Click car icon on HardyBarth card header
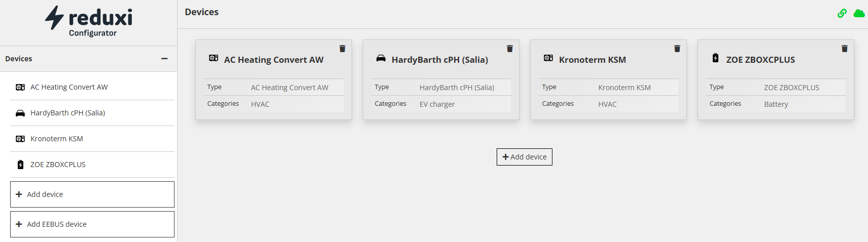The width and height of the screenshot is (868, 242). (381, 58)
